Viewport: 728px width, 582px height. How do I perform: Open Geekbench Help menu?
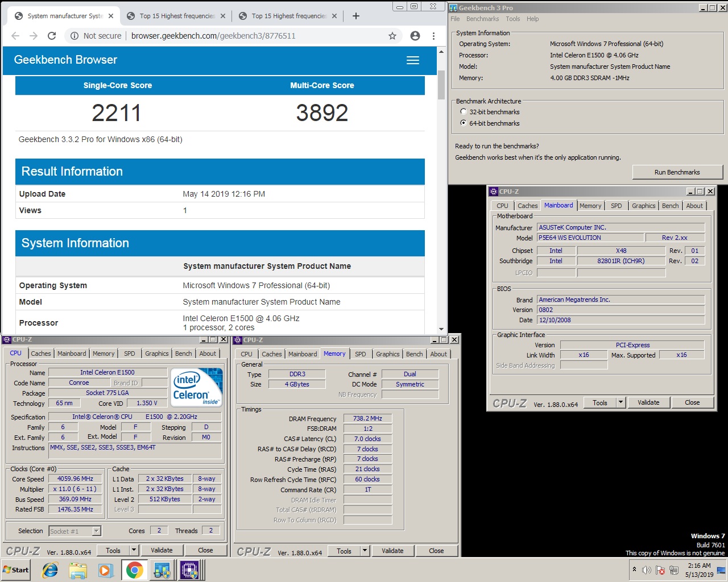pyautogui.click(x=532, y=19)
